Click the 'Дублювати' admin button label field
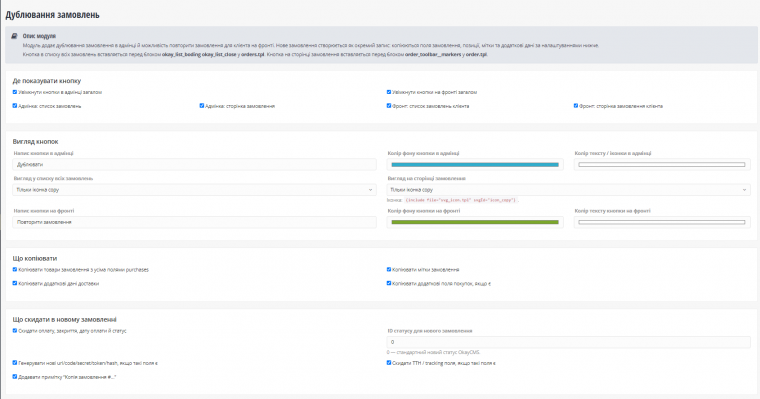The image size is (760, 399). coord(194,164)
